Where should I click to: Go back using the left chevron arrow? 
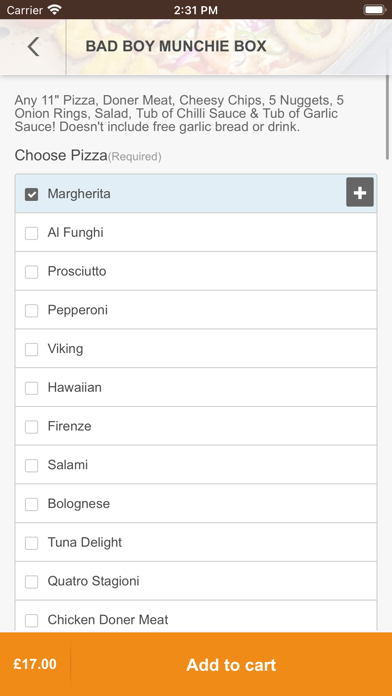(x=33, y=47)
